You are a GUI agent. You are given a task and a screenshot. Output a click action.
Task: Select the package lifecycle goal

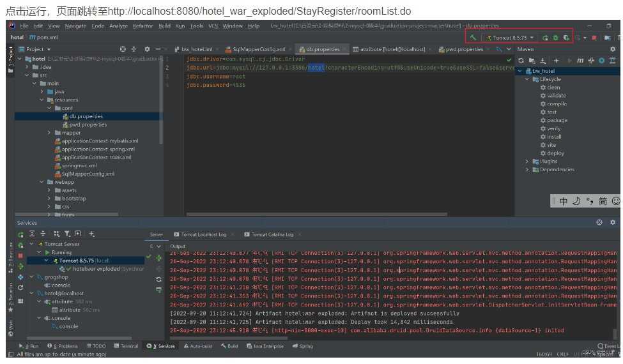[x=554, y=121]
